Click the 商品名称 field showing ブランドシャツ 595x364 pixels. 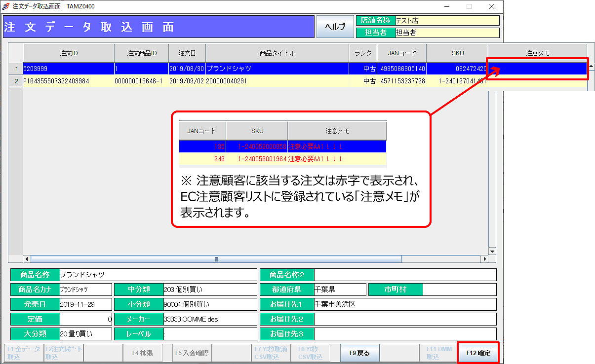click(x=157, y=275)
